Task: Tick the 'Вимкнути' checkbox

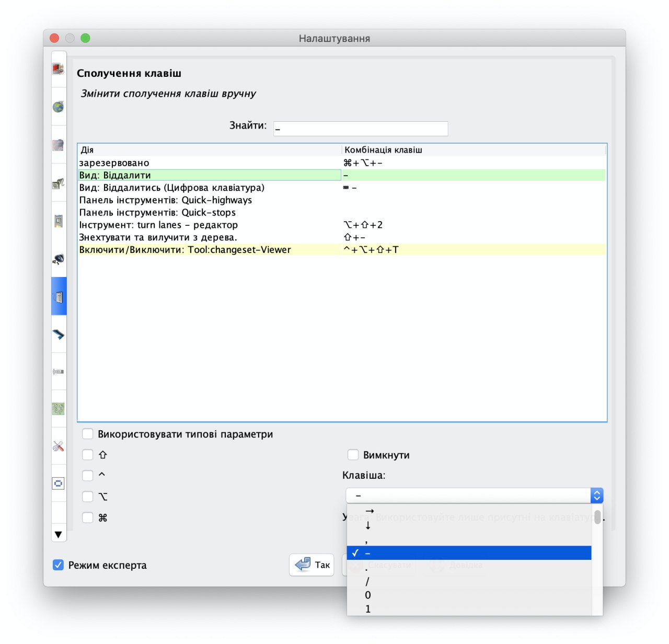Action: coord(353,455)
